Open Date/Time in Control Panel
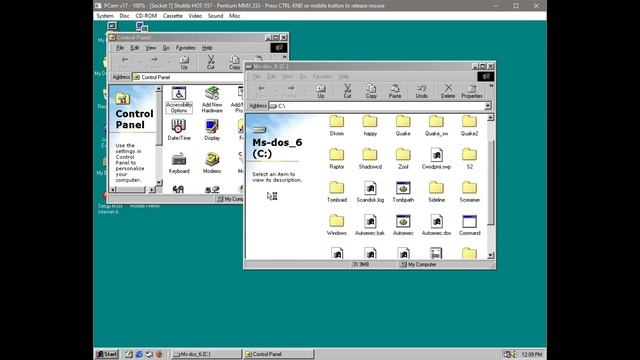The width and height of the screenshot is (640, 360). [179, 130]
